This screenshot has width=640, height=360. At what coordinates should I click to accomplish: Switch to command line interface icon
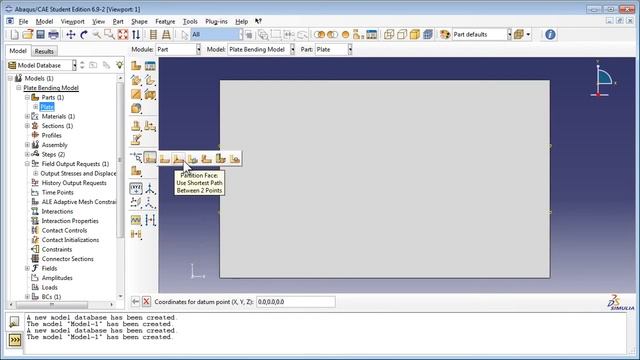click(x=15, y=340)
